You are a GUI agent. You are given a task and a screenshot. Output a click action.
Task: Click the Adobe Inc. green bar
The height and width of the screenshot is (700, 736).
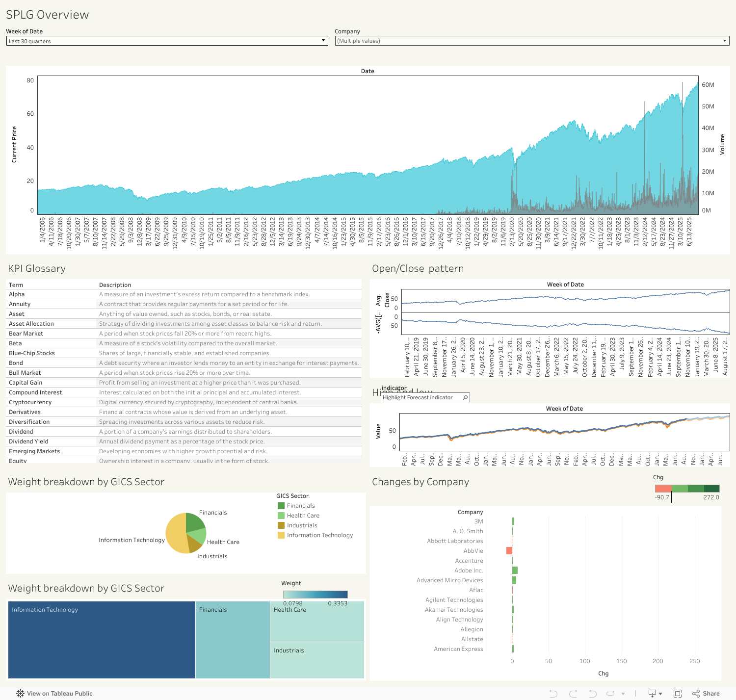pos(515,570)
